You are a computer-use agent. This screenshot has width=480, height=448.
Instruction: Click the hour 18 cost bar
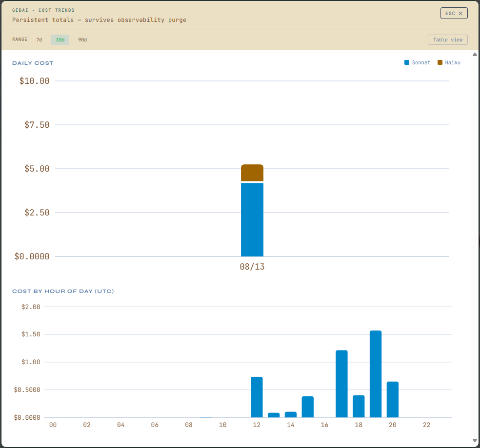359,407
